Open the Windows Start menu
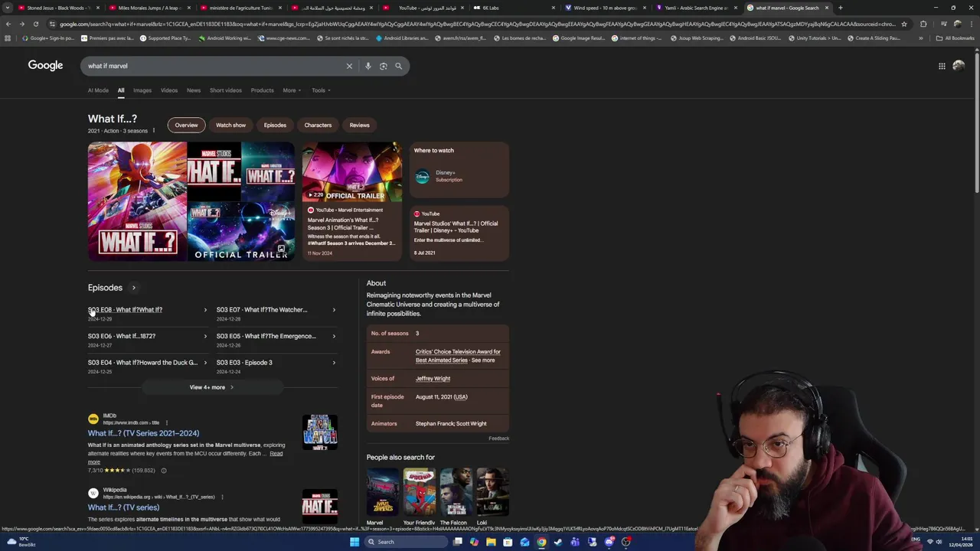Screen dimensions: 980x551 click(354, 542)
